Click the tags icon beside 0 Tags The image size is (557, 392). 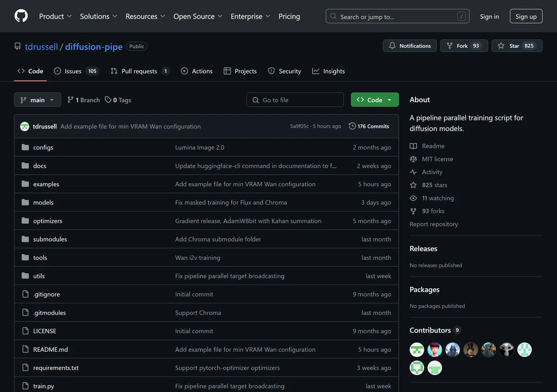[x=108, y=100]
